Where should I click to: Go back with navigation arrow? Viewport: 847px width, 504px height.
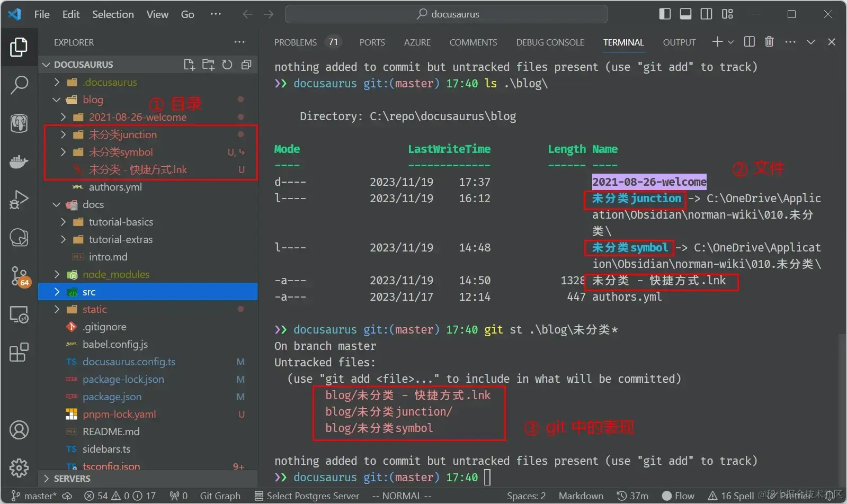click(x=247, y=14)
